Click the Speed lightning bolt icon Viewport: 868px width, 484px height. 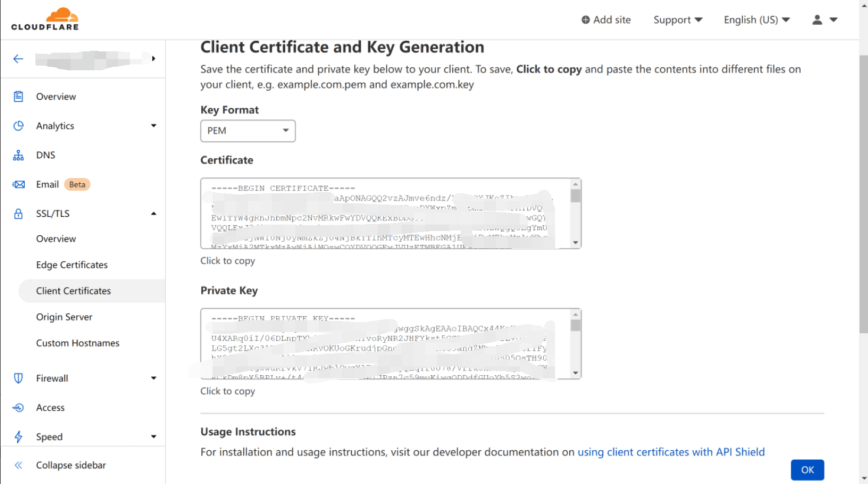coord(18,436)
